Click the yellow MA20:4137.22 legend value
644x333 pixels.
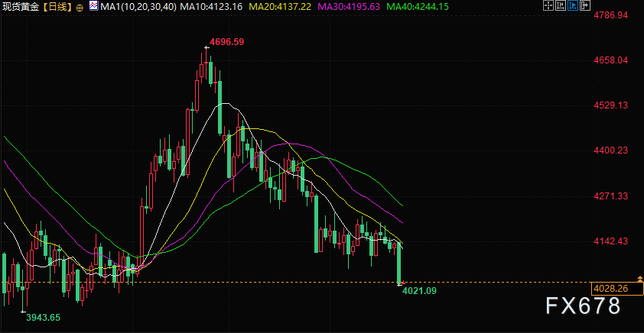point(280,7)
